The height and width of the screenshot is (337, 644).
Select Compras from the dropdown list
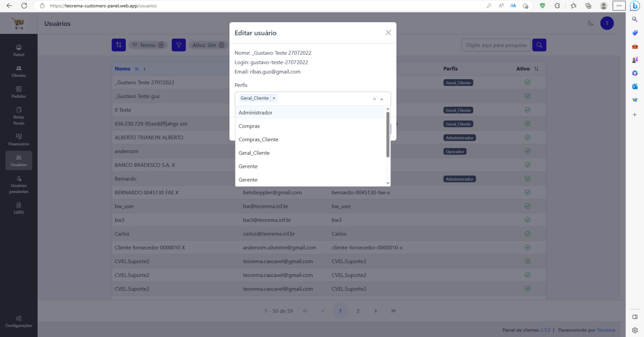click(x=310, y=126)
